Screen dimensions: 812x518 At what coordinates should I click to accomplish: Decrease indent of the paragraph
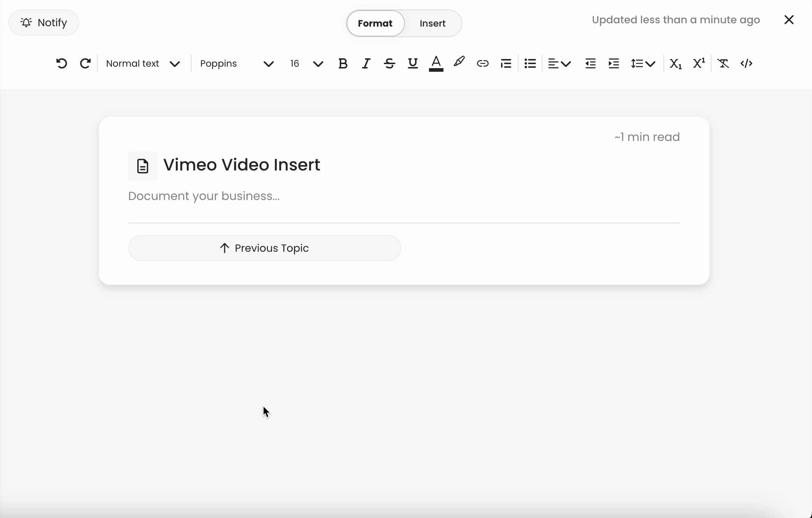590,63
